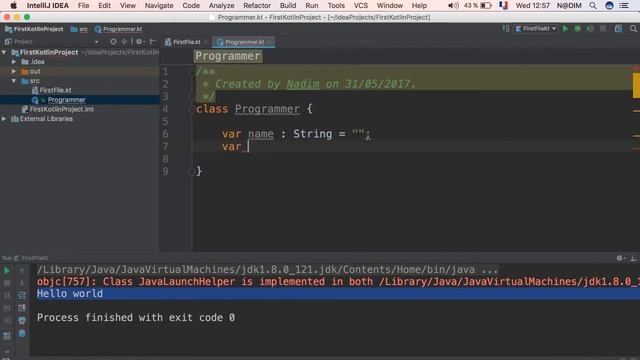Place cursor after var on line 7
This screenshot has height=360, width=640.
click(249, 147)
